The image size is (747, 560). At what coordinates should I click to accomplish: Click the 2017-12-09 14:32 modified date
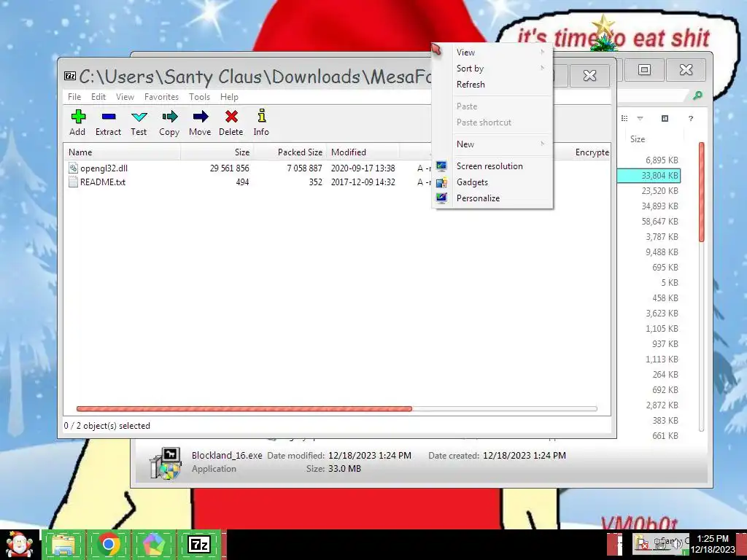tap(363, 182)
